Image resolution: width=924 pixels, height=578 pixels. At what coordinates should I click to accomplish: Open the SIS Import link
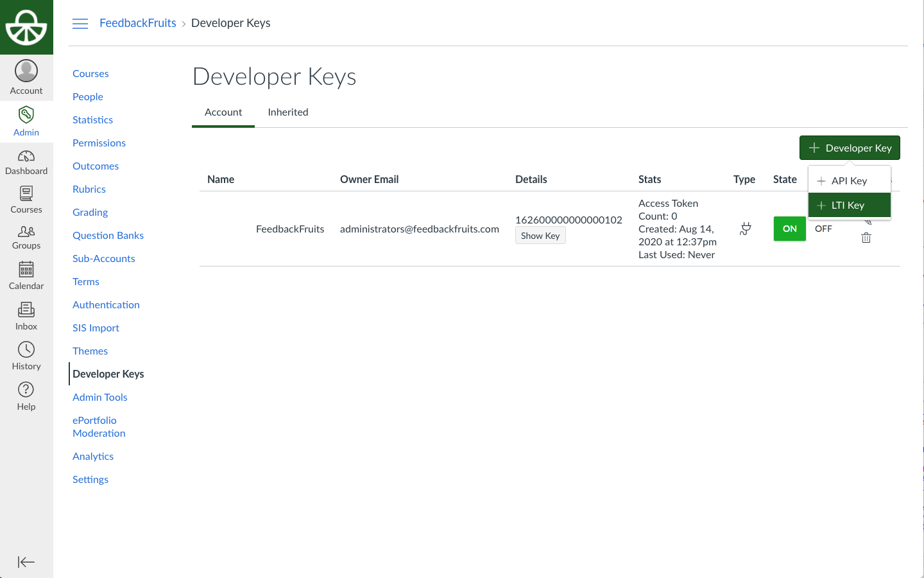96,328
